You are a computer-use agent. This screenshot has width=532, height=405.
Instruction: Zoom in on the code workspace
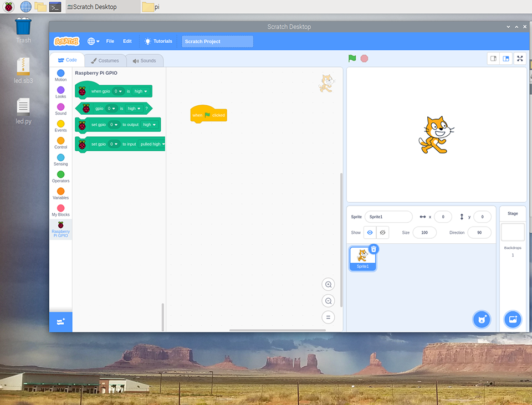328,284
